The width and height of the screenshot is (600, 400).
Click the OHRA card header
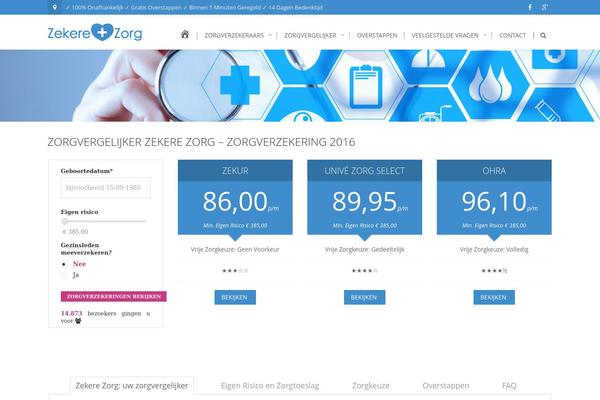[x=494, y=171]
